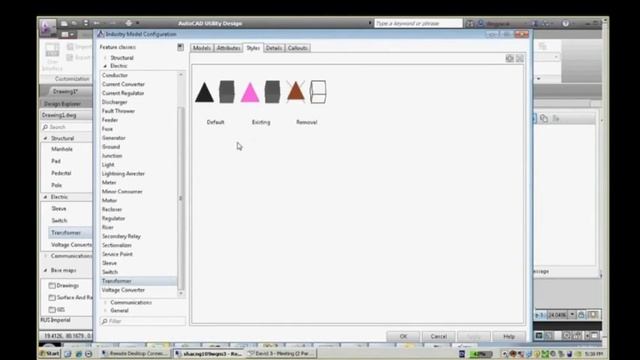Switch to Remote Desktop Connection taskbar item
Screen dimensions: 640x360
tap(135, 353)
